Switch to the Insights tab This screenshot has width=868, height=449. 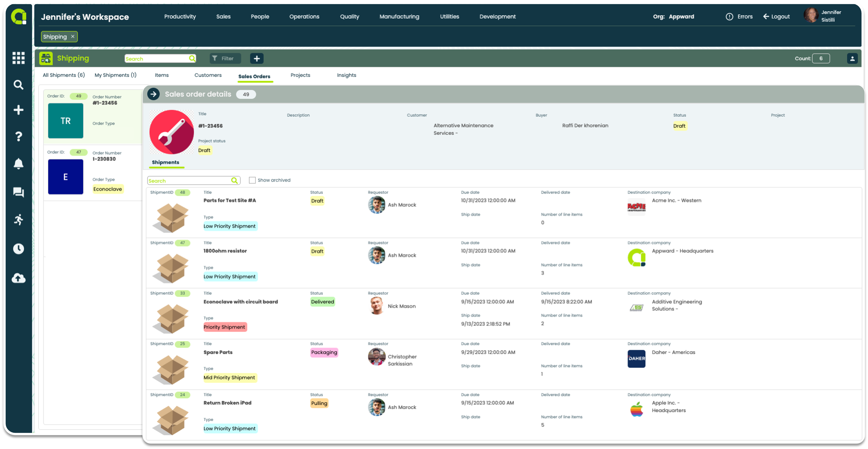[346, 75]
